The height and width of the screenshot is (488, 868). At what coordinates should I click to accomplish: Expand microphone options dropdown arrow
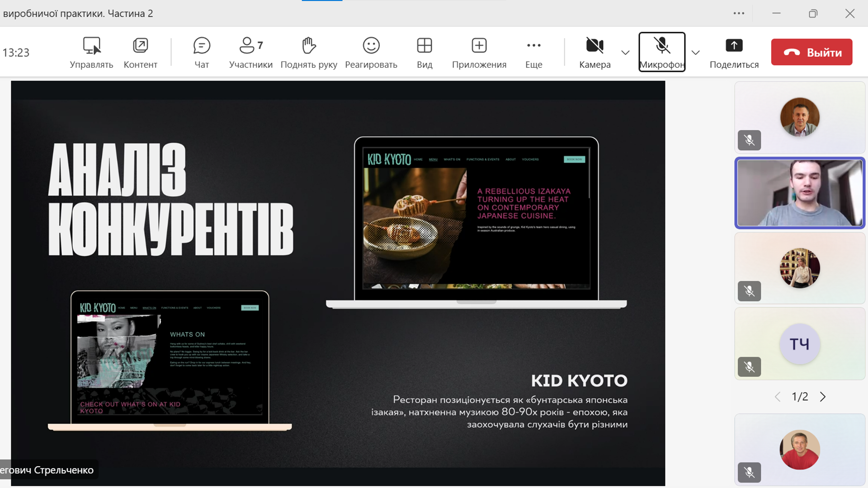pyautogui.click(x=696, y=52)
